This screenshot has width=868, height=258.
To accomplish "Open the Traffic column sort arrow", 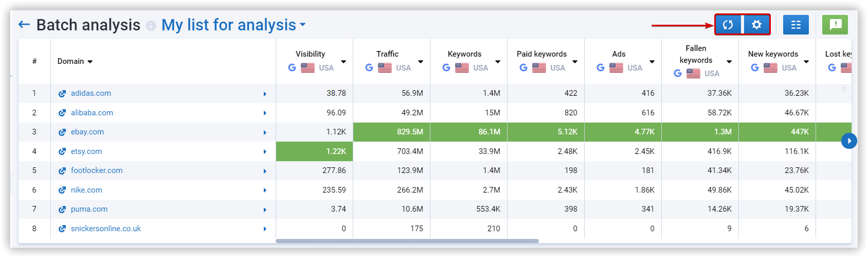I will [421, 62].
